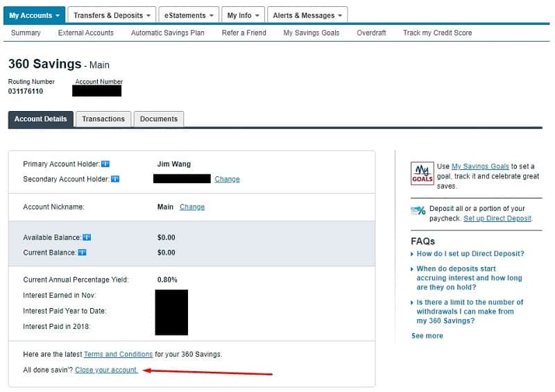Viewport: 555px width, 392px height.
Task: Click info icon next to Current Balance
Action: tap(82, 253)
